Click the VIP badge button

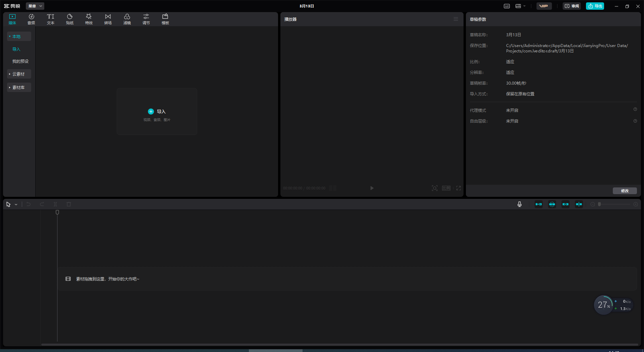[544, 6]
